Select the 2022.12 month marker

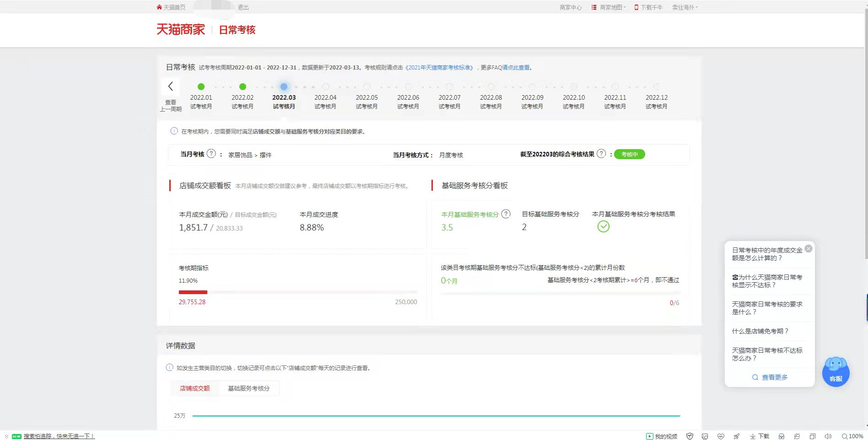tap(656, 86)
